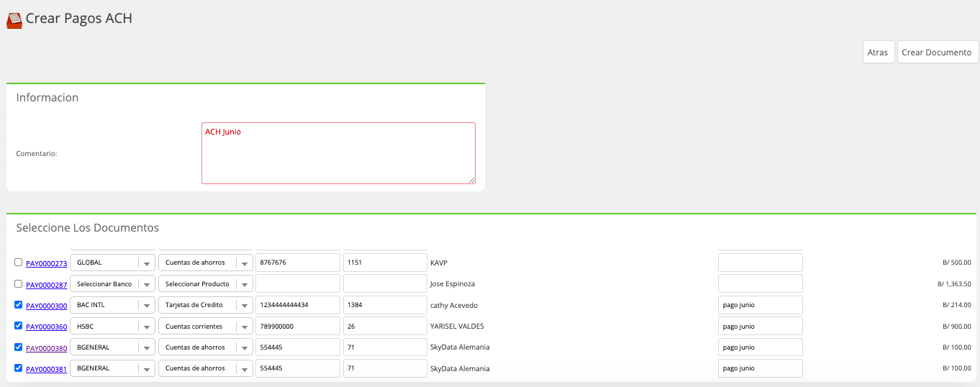Open the Tarjetas de Credito dropdown
Screen dimensions: 980x387
point(206,305)
